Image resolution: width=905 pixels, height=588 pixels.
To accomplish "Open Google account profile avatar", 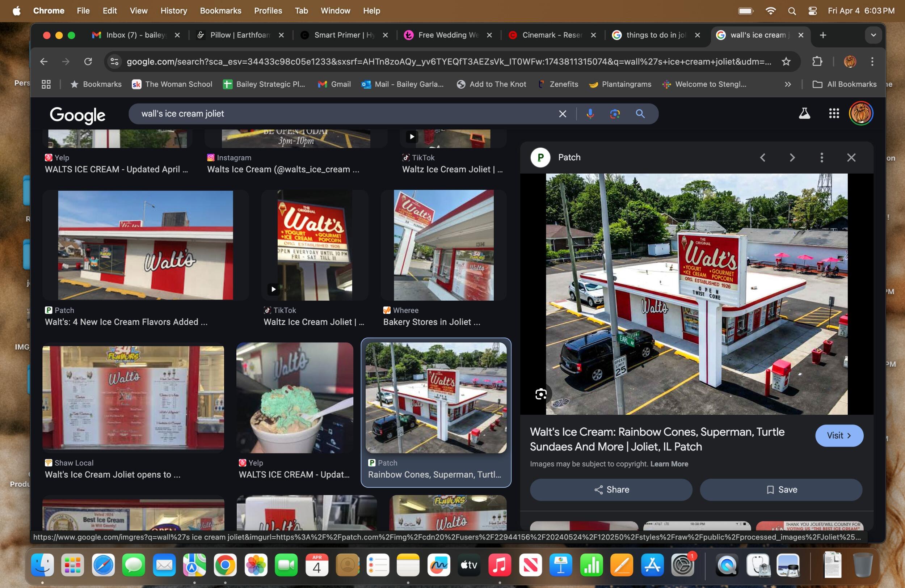I will [861, 113].
